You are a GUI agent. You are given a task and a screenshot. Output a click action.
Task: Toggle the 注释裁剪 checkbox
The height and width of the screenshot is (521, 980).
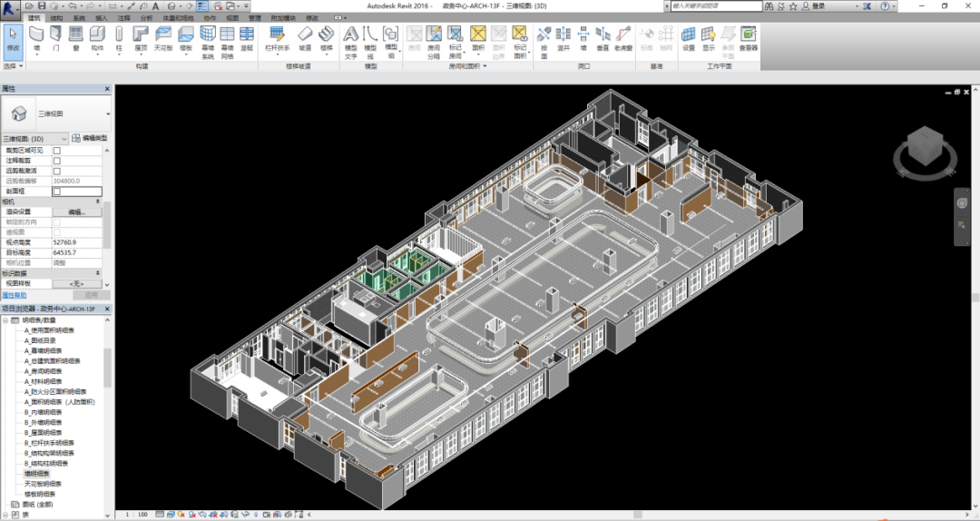(57, 161)
